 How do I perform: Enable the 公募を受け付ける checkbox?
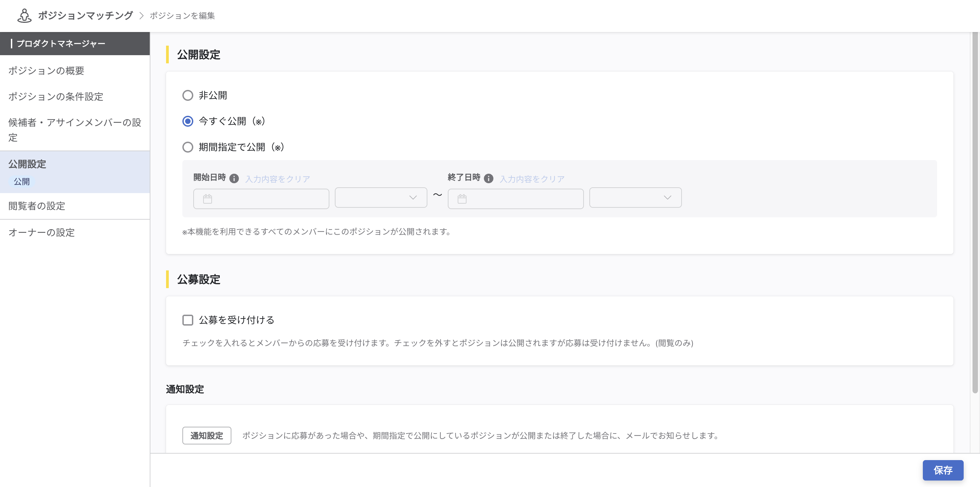(187, 320)
